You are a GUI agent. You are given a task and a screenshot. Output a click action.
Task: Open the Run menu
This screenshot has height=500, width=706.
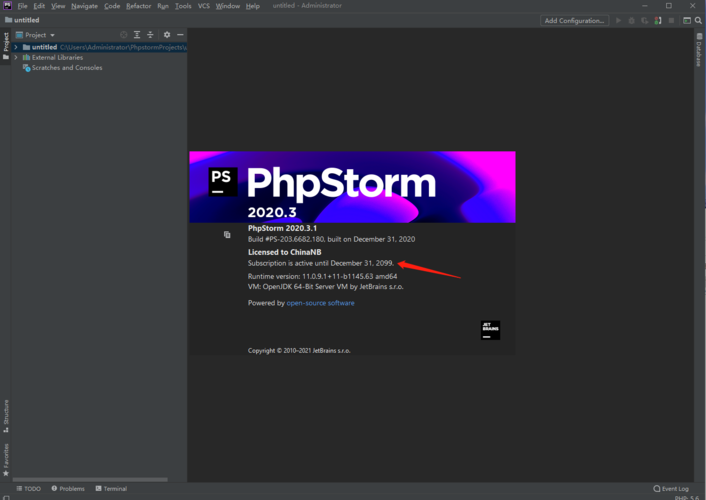(x=163, y=6)
